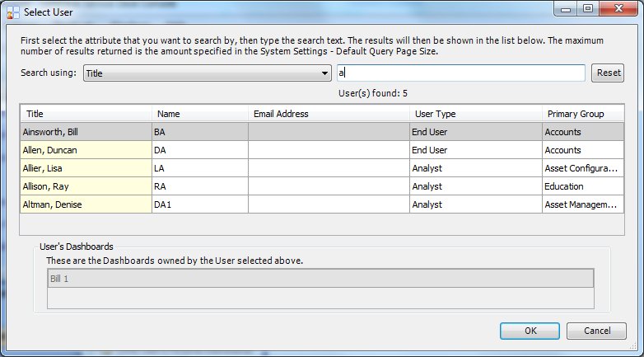Image resolution: width=644 pixels, height=357 pixels.
Task: Click the OK button
Action: [530, 331]
